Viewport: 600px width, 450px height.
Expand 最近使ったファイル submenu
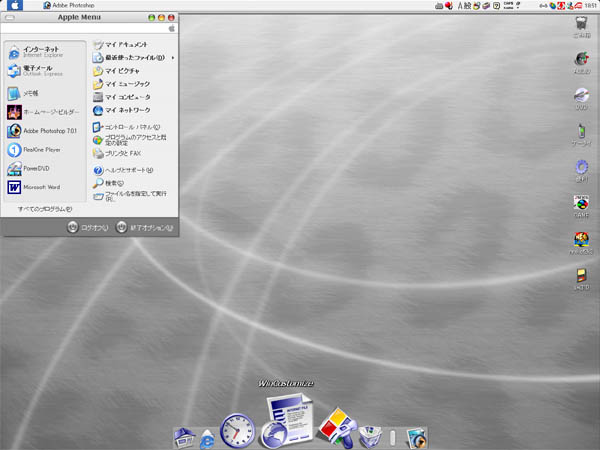pos(133,58)
